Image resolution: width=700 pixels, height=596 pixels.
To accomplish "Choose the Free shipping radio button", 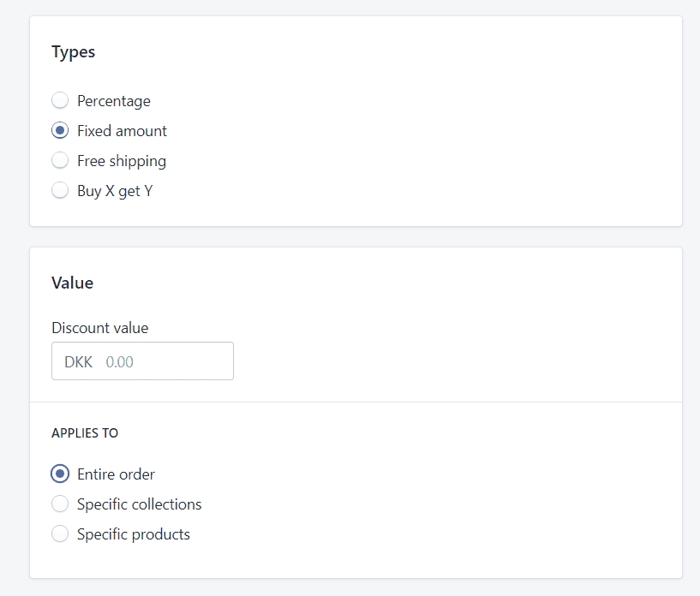I will pos(60,160).
